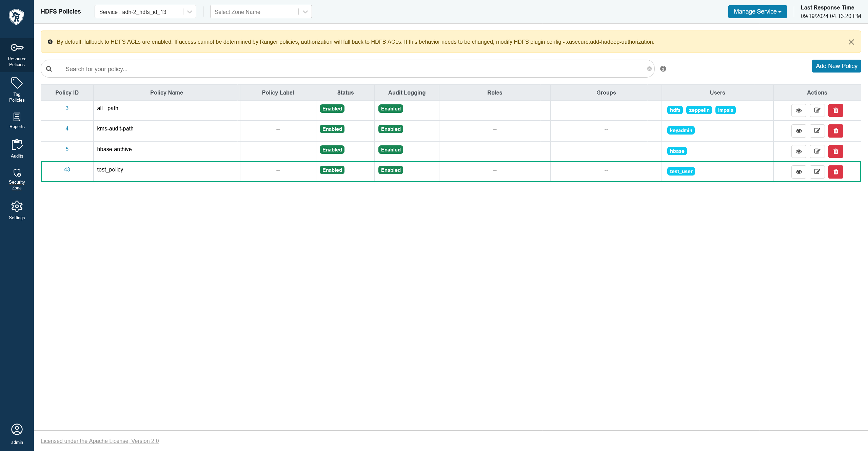
Task: Click the Last Response Time timestamp
Action: click(831, 16)
